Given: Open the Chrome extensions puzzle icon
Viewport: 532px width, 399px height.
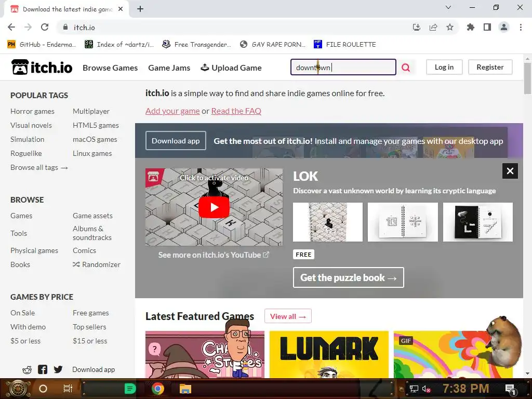Looking at the screenshot, I should 470,27.
